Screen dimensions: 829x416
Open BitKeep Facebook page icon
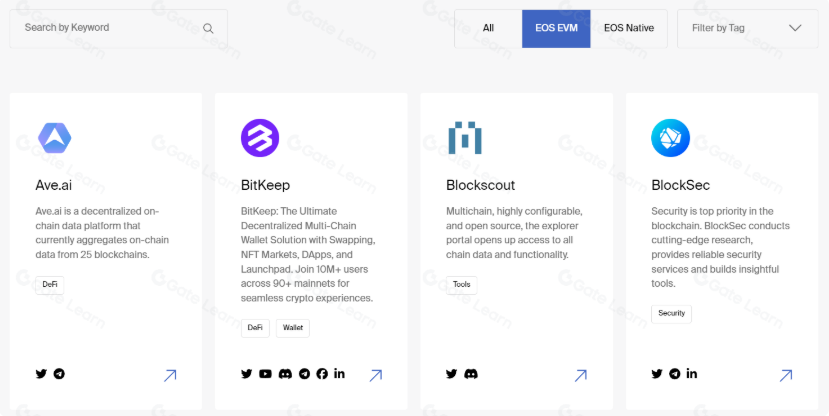tap(322, 374)
